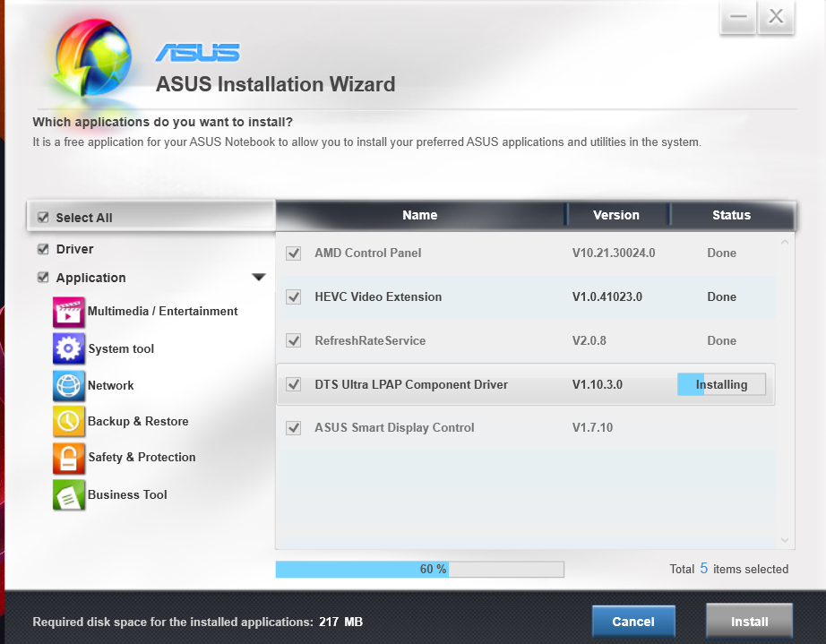Click the Driver category label
Image resolution: width=826 pixels, height=644 pixels.
(x=74, y=249)
